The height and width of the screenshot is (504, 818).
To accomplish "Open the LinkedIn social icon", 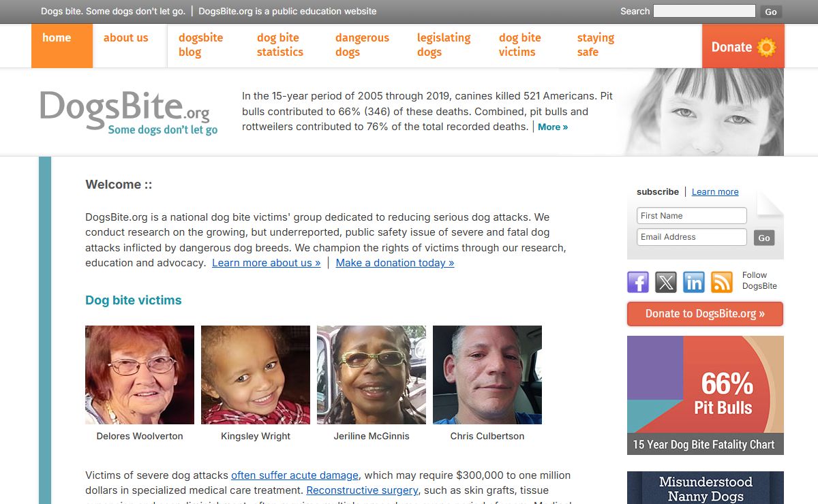I will (694, 282).
